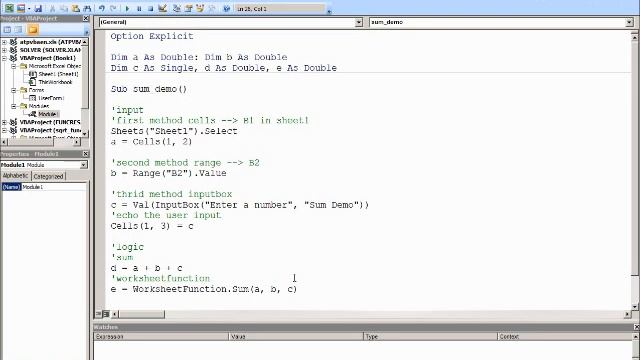Click the 'Option Explicit' code line

[152, 36]
